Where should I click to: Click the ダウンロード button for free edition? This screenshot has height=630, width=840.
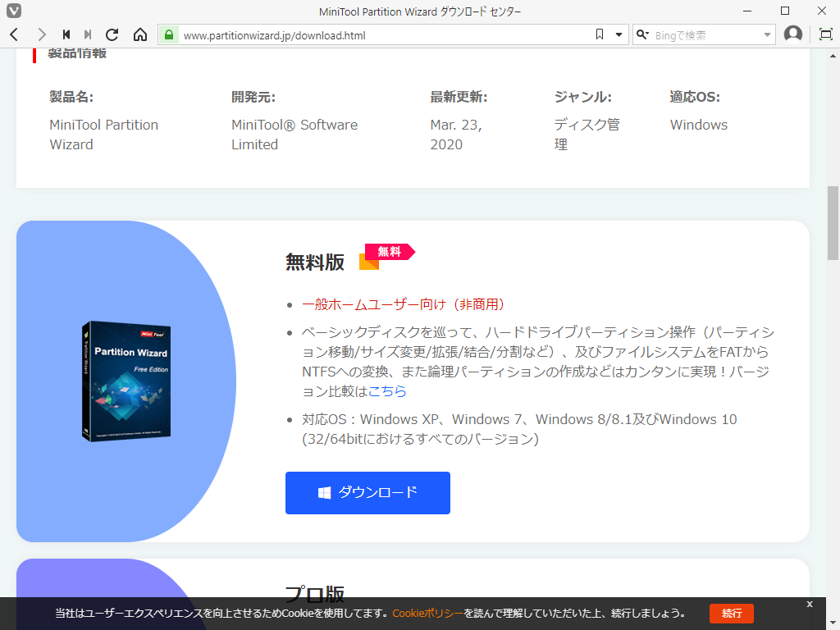[367, 493]
